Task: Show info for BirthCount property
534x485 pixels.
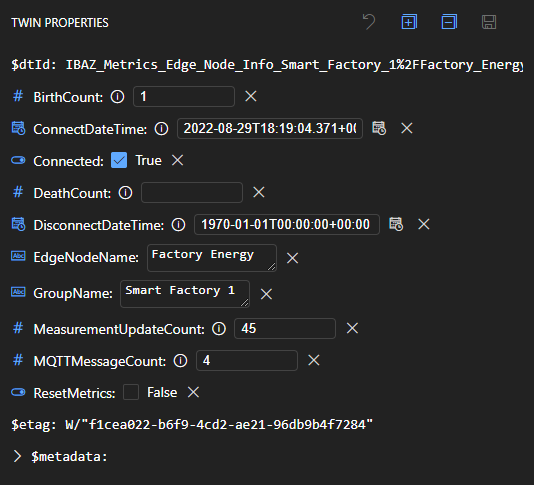Action: (x=117, y=97)
